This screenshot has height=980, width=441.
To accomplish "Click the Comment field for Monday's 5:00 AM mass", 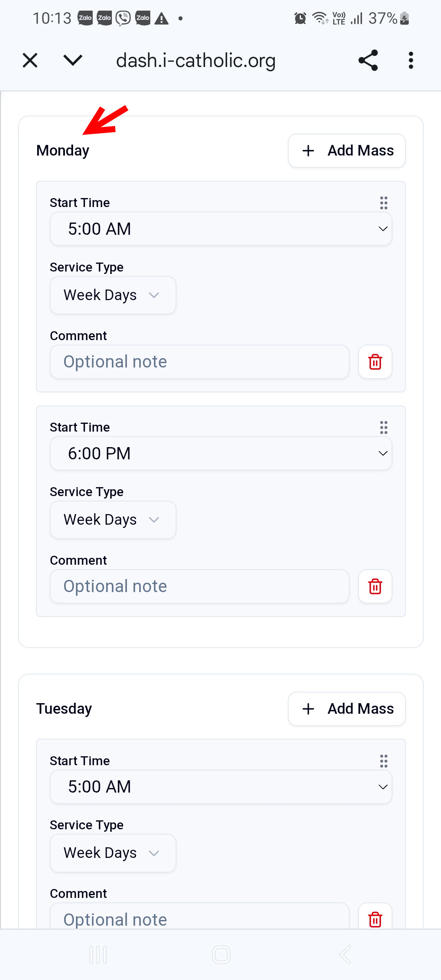I will [x=199, y=362].
